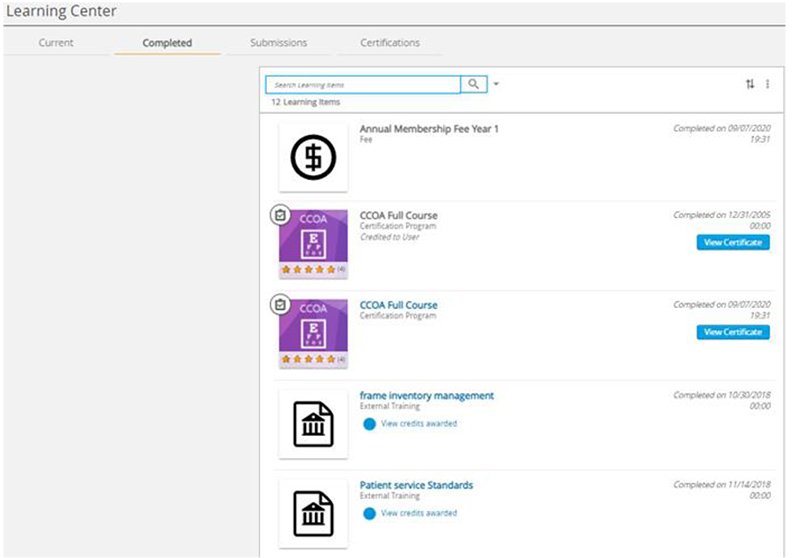Click blue credits circle under frame inventory management
The width and height of the screenshot is (800, 558).
pyautogui.click(x=369, y=424)
